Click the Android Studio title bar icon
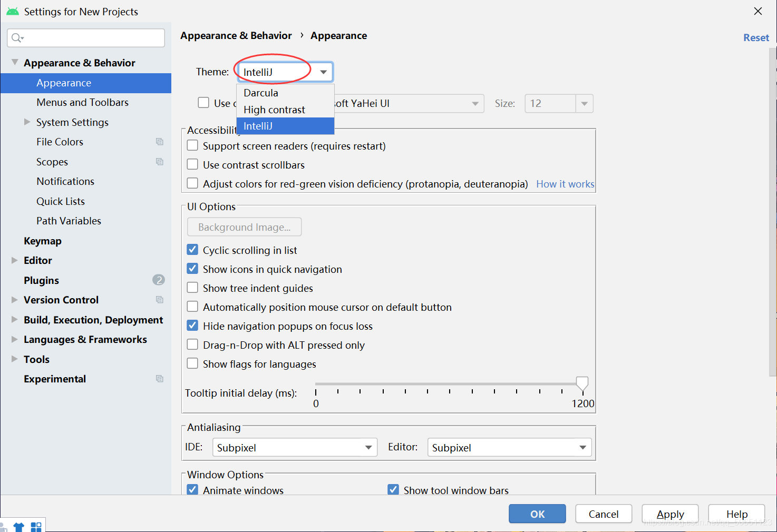Viewport: 777px width, 532px height. [13, 11]
